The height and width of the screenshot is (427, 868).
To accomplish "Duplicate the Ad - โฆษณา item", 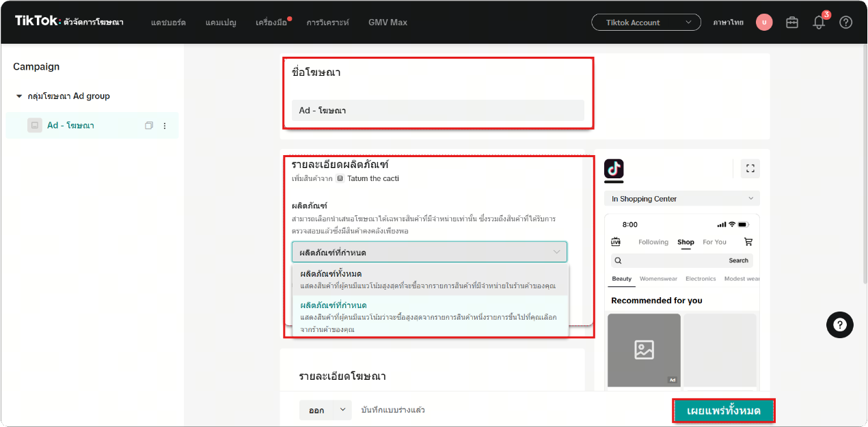I will (x=149, y=126).
